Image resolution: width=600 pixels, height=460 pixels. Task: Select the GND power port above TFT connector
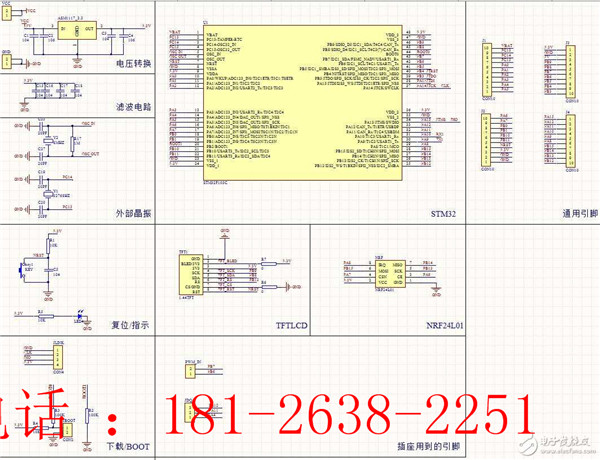tap(225, 235)
